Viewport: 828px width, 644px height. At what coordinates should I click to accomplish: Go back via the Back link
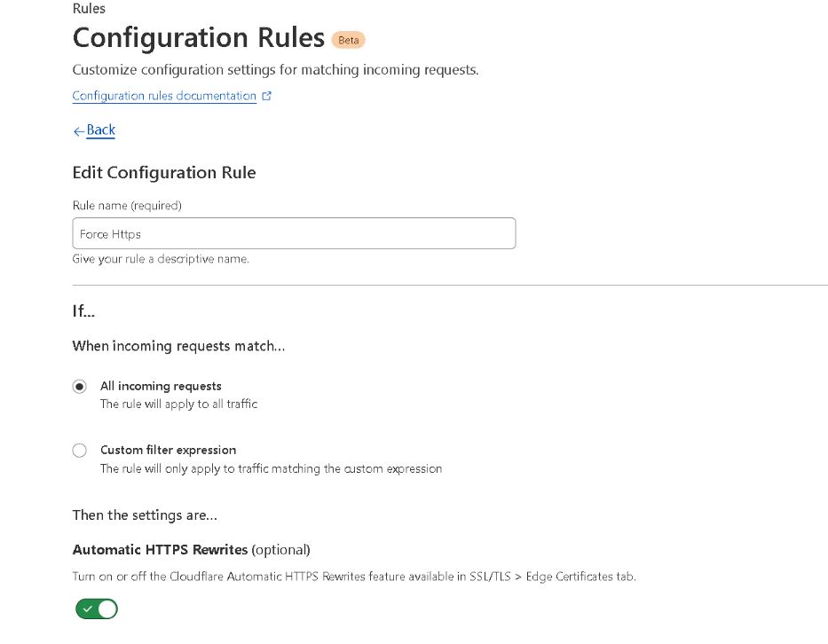coord(100,130)
